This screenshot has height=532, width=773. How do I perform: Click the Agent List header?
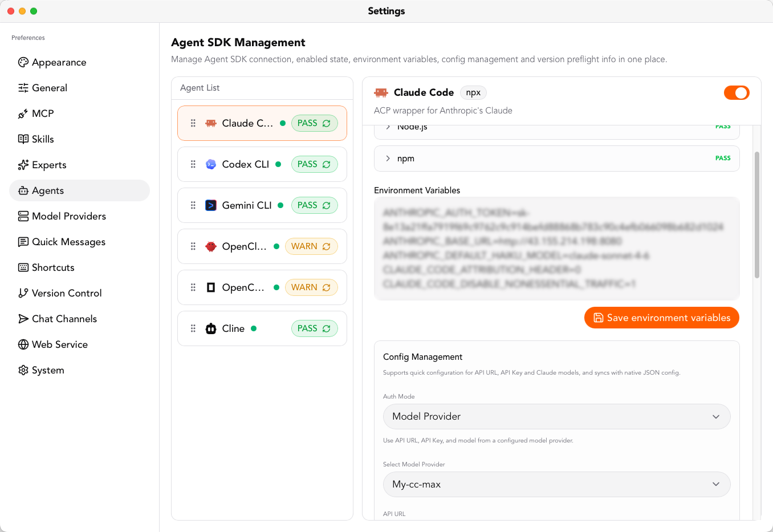pyautogui.click(x=200, y=88)
